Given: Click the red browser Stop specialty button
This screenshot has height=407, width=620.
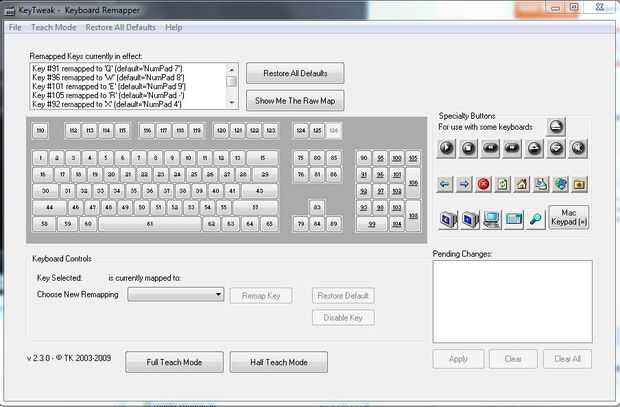Looking at the screenshot, I should pyautogui.click(x=484, y=184).
